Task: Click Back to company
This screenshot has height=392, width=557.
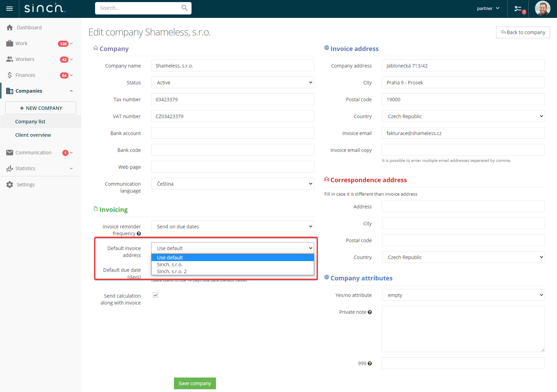Action: coord(523,32)
